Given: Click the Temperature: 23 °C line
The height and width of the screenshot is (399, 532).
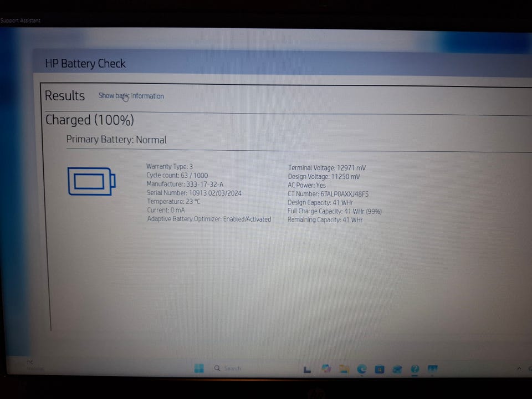Looking at the screenshot, I should point(173,202).
